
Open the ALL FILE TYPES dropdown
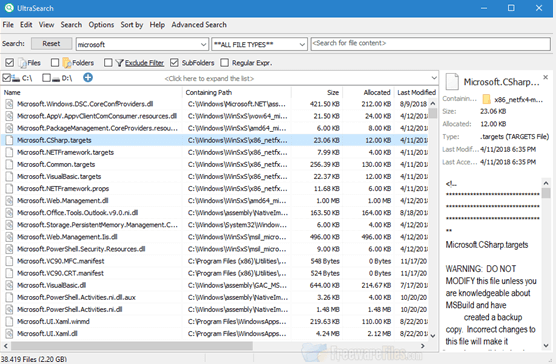[302, 44]
